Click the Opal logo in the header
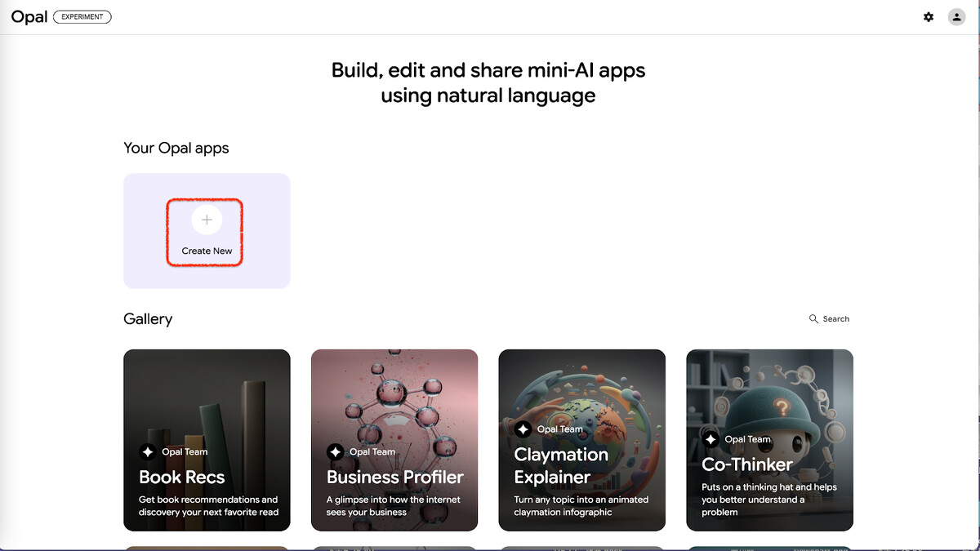This screenshot has height=551, width=980. (x=29, y=17)
